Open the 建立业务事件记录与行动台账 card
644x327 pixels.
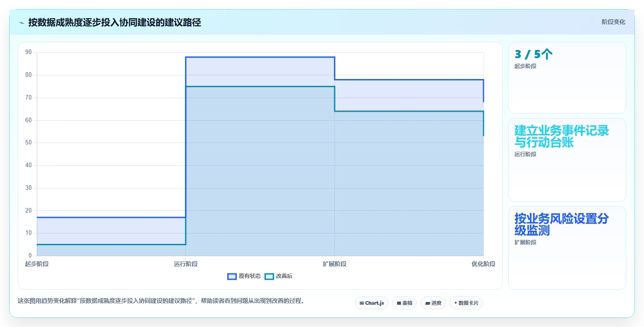point(567,160)
